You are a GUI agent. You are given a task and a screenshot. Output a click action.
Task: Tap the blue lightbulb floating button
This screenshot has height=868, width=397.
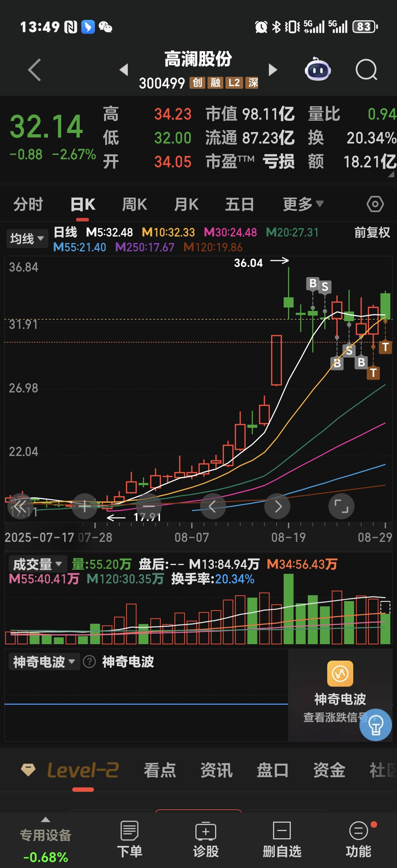375,724
